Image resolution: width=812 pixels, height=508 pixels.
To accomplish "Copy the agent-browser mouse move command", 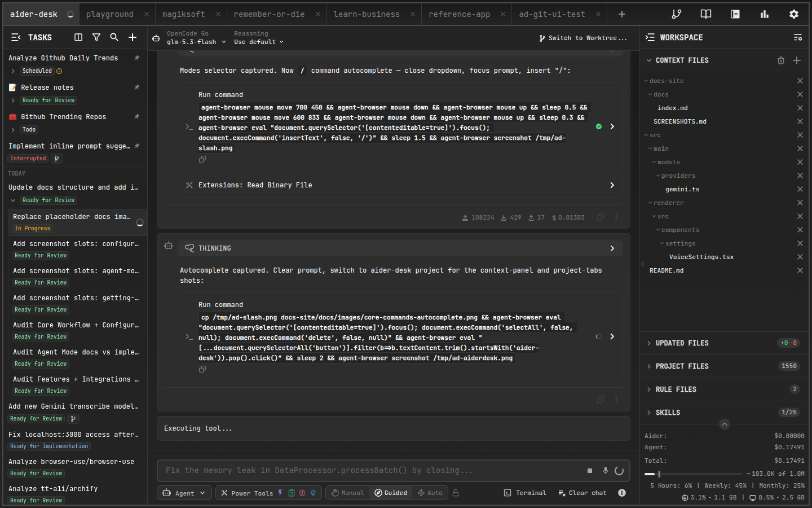I will [202, 159].
